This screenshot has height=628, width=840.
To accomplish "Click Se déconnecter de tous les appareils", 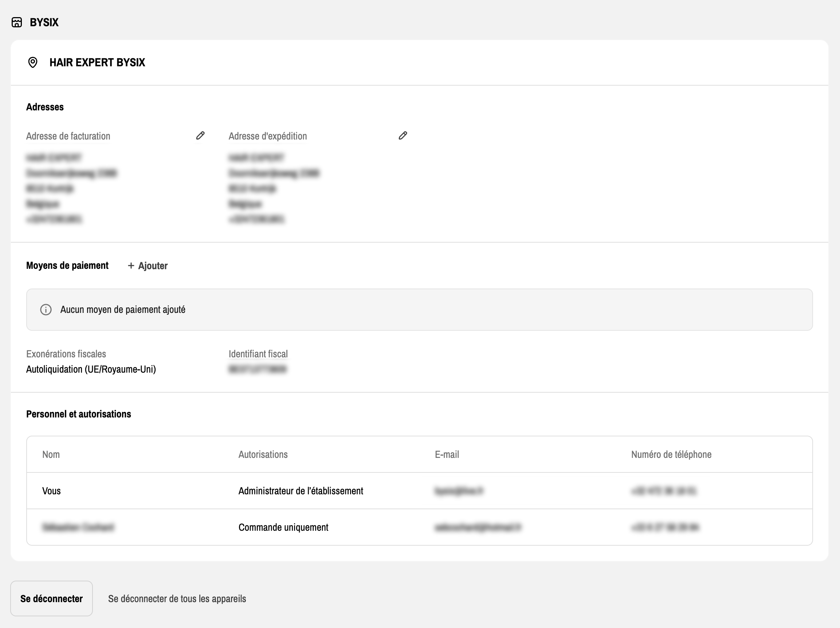I will (x=177, y=599).
